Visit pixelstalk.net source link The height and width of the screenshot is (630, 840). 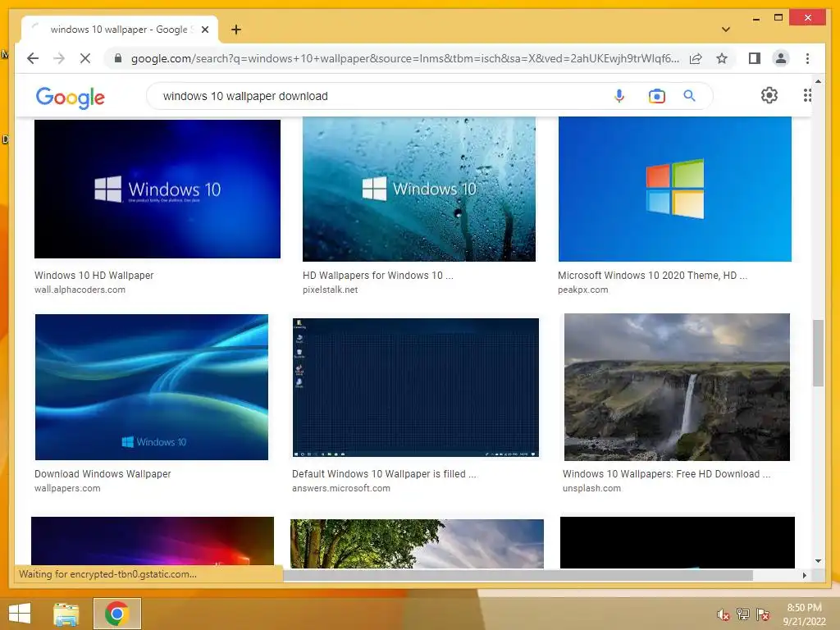point(330,290)
